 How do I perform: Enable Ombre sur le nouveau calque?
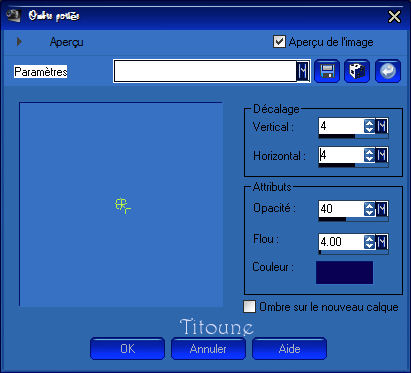pyautogui.click(x=250, y=307)
